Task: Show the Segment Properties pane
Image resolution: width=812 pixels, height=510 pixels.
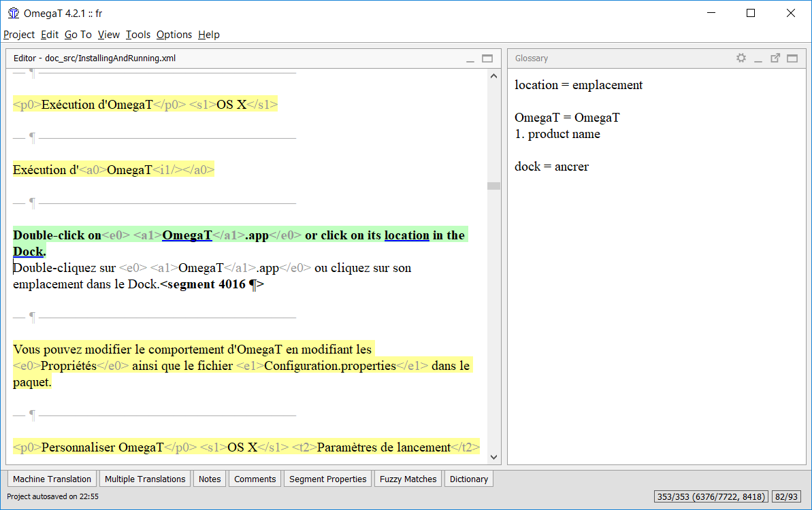Action: (x=328, y=479)
